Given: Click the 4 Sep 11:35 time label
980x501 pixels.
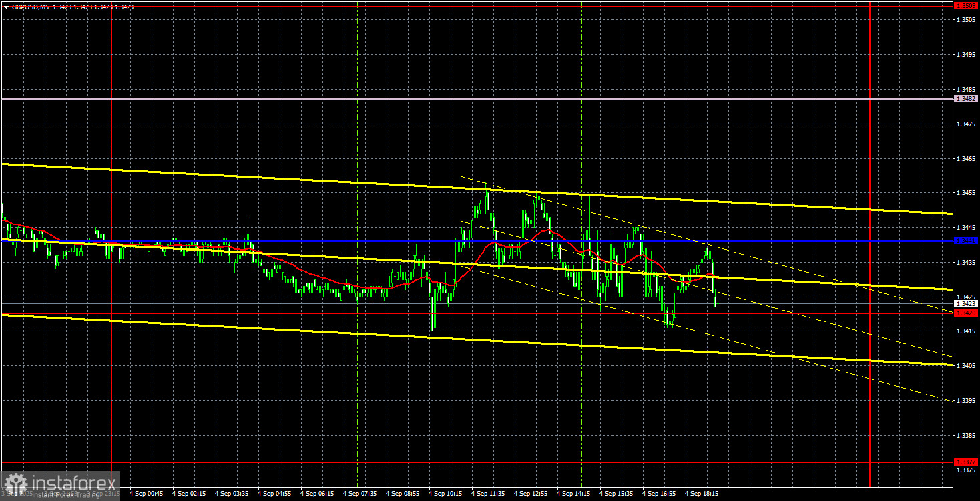Looking at the screenshot, I should pyautogui.click(x=488, y=494).
